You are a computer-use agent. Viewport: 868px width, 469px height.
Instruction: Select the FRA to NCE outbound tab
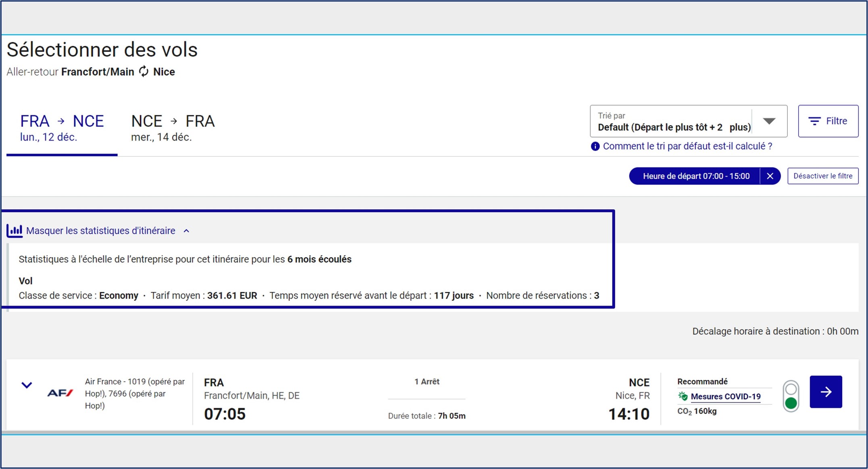click(x=62, y=128)
